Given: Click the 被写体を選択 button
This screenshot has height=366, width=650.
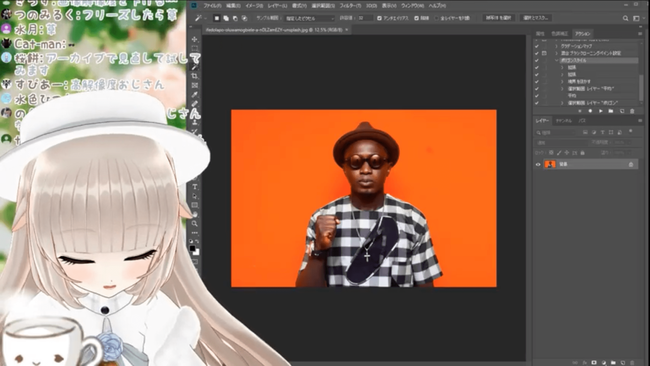Looking at the screenshot, I should coord(498,18).
